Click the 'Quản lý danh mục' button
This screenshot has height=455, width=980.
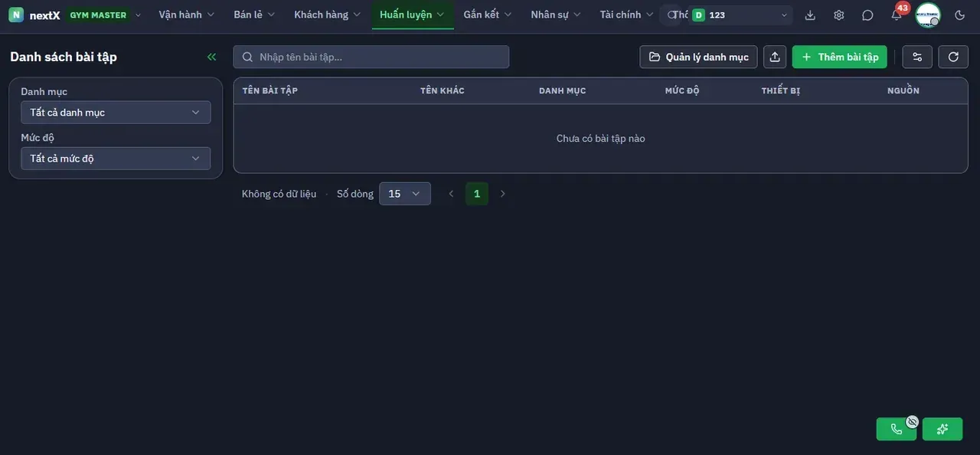click(x=699, y=57)
